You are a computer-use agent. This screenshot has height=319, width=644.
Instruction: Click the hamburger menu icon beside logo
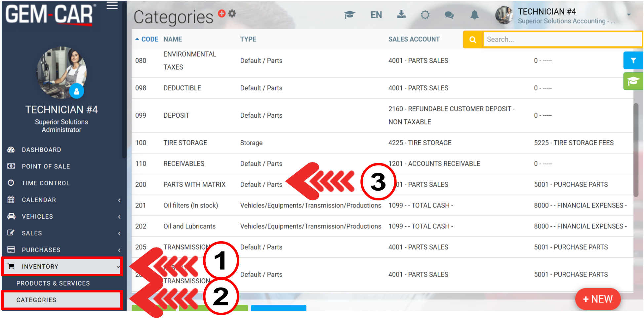pos(112,6)
